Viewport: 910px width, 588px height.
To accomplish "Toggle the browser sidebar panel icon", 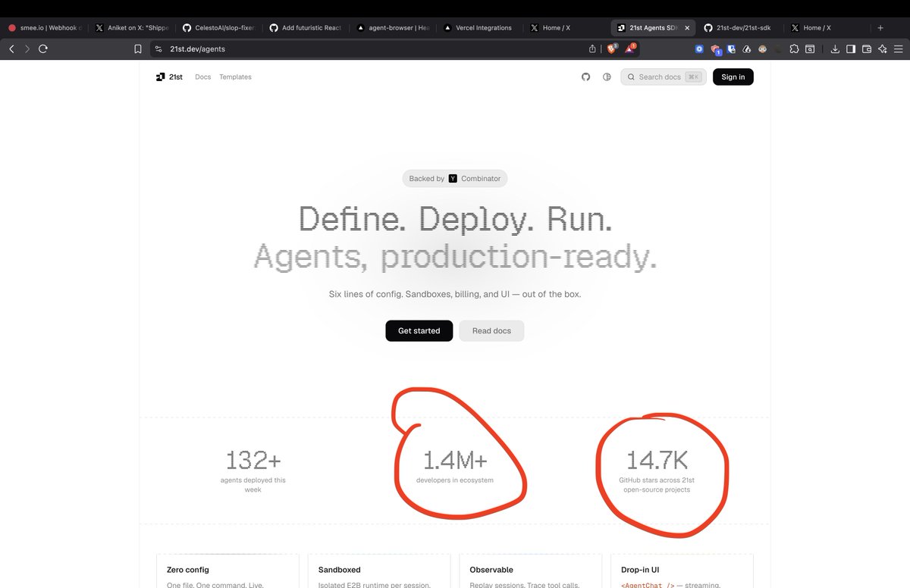I will [851, 48].
